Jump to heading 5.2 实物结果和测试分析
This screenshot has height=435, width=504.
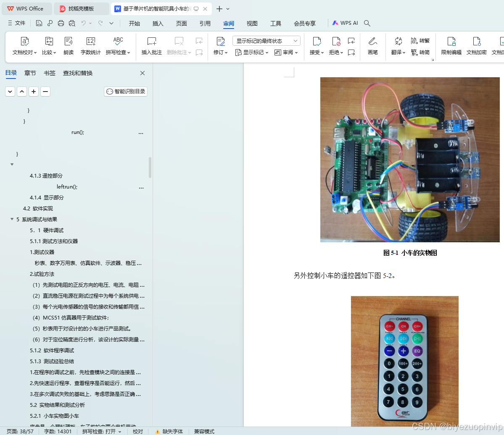coord(57,405)
